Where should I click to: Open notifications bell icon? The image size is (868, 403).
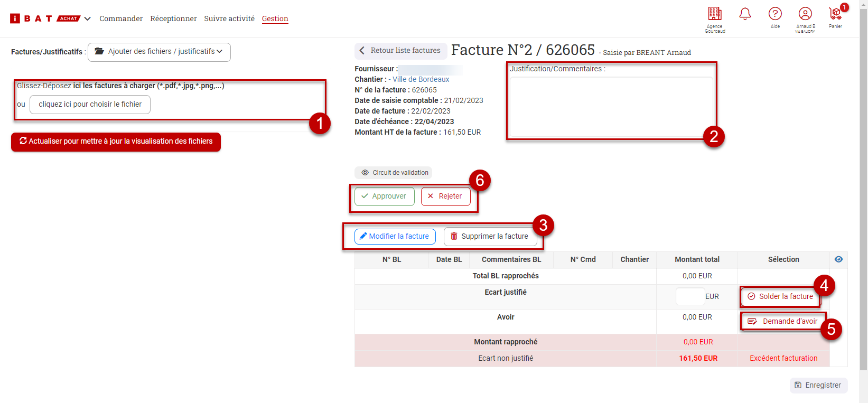(745, 14)
